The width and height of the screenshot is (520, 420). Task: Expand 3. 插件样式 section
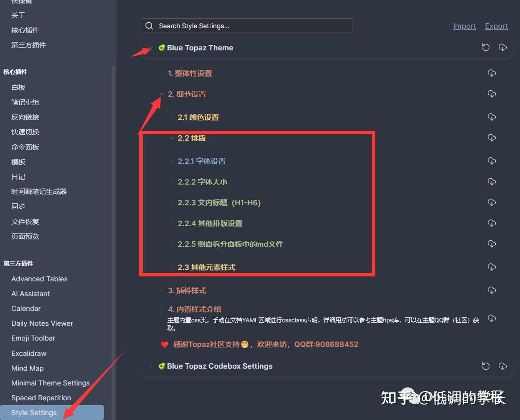click(161, 290)
